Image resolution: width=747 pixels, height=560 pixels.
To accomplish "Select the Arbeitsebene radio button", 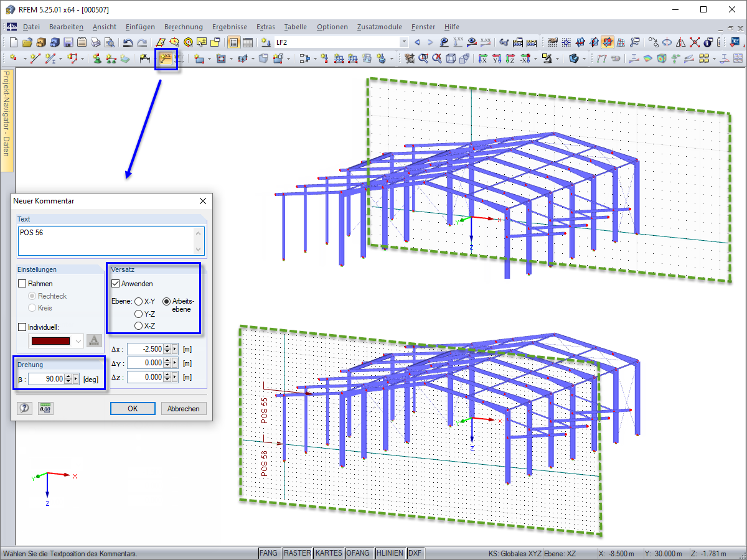I will pyautogui.click(x=166, y=302).
